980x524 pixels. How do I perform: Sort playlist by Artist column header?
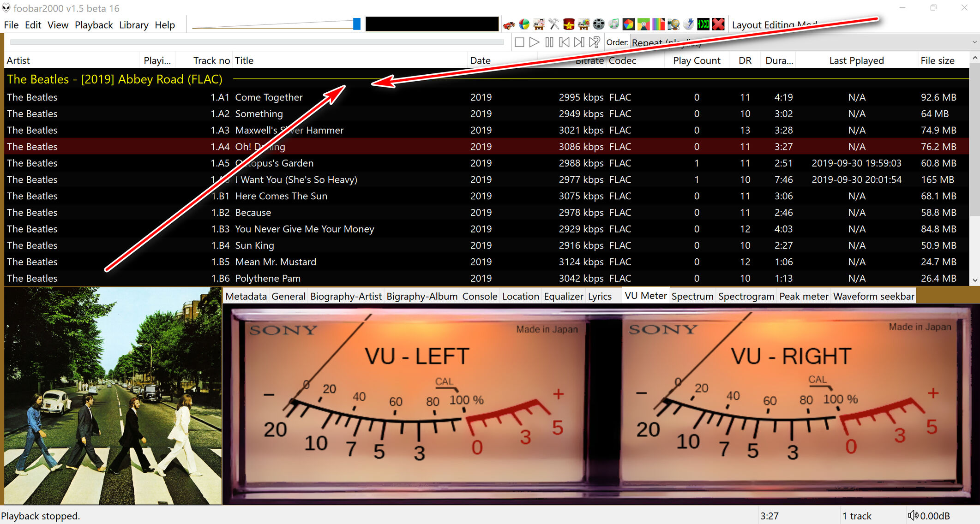(72, 60)
